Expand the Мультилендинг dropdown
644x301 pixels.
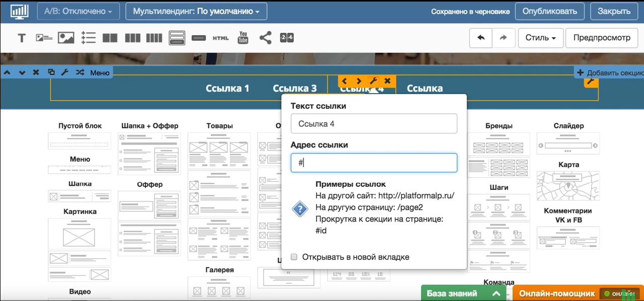[196, 11]
